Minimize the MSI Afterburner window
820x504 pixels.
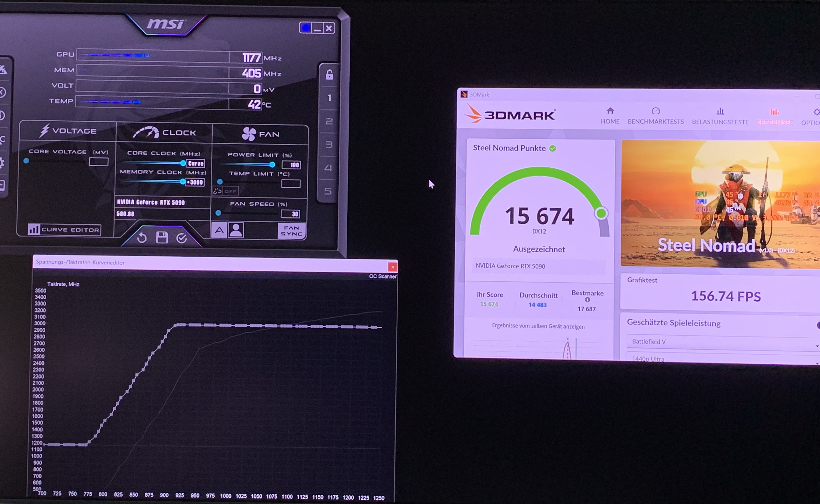point(317,28)
